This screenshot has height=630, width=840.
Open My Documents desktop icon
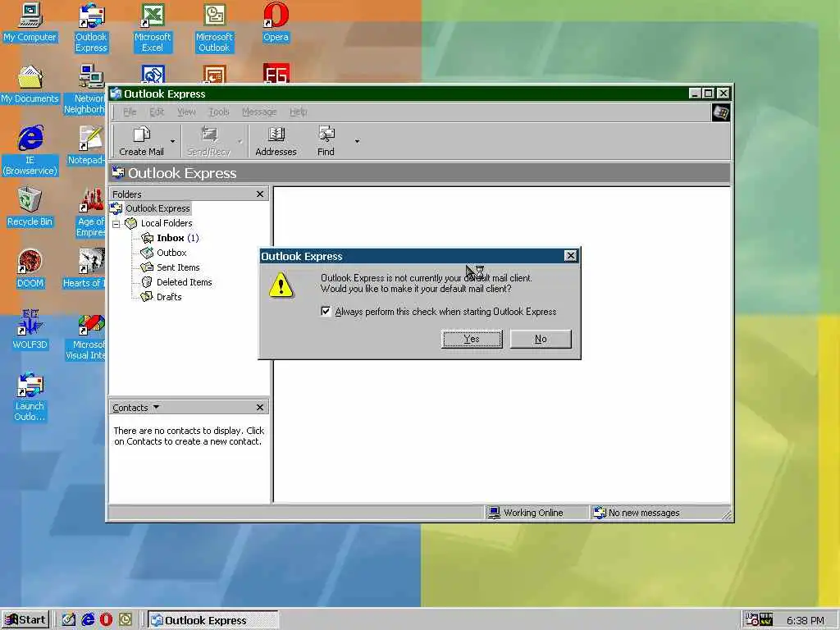tap(30, 84)
